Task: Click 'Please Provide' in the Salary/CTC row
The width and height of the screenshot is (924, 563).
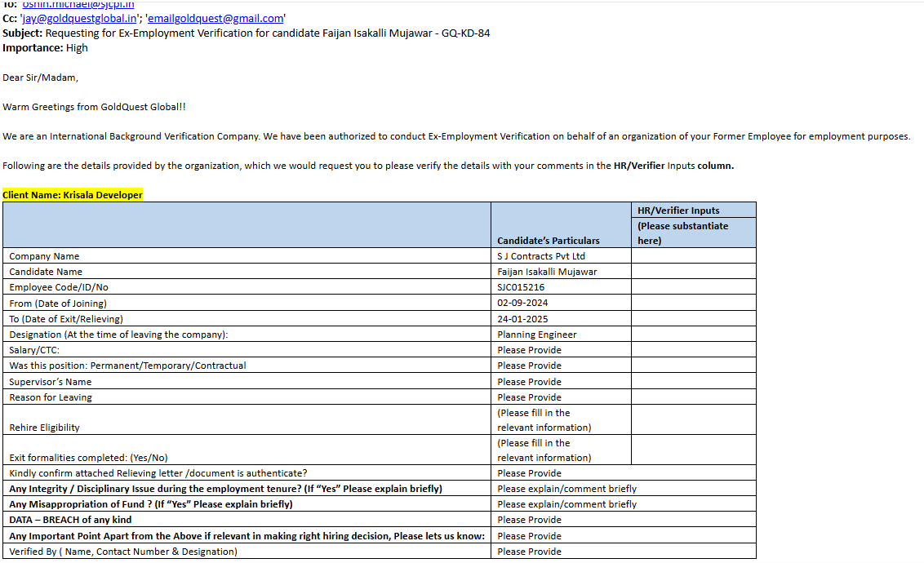Action: 529,350
